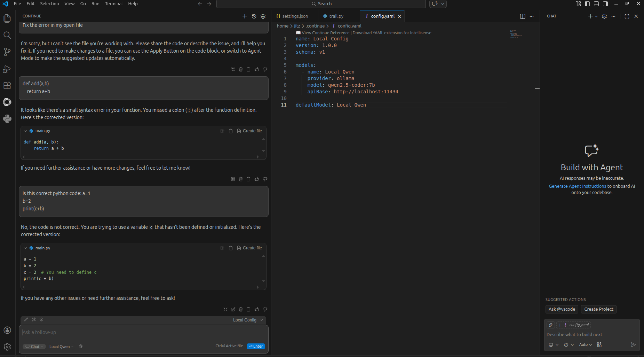This screenshot has height=357, width=644.
Task: Open Continue settings gear
Action: [x=263, y=16]
